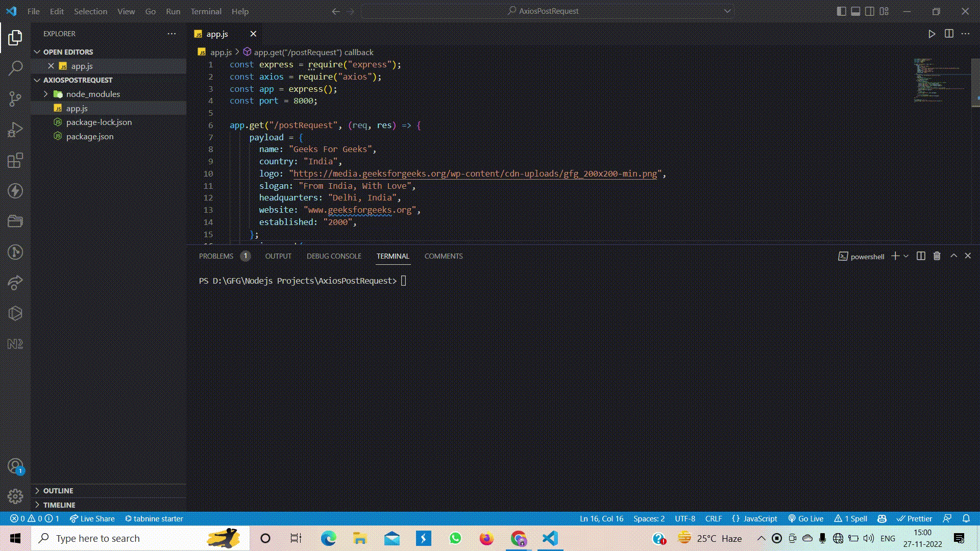The image size is (980, 551).
Task: Open the Terminal menu
Action: click(x=206, y=11)
